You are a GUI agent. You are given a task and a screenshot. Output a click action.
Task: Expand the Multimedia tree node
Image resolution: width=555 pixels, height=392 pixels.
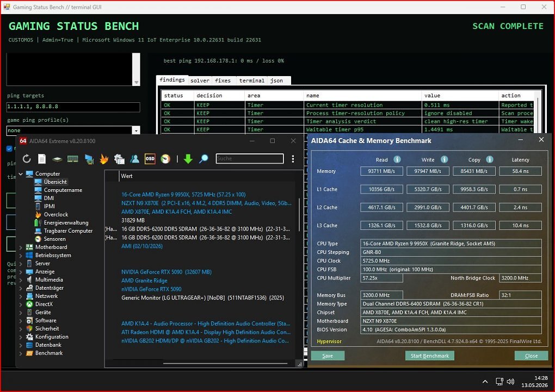21,280
